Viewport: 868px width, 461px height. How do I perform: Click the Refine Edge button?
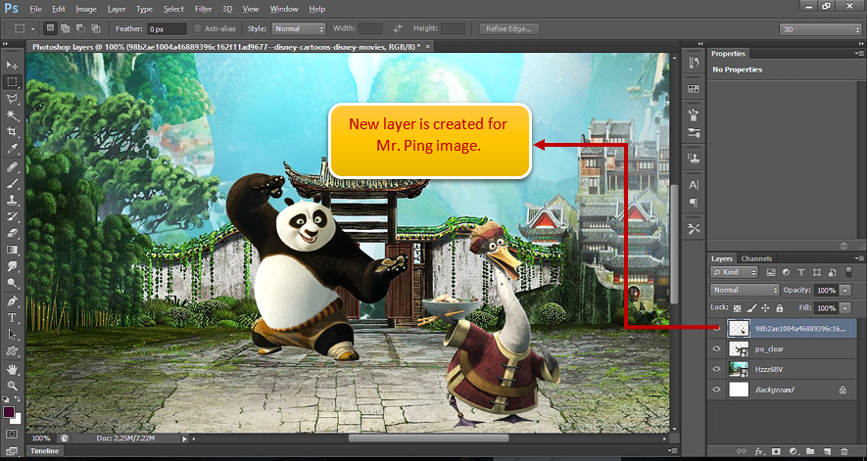tap(508, 28)
